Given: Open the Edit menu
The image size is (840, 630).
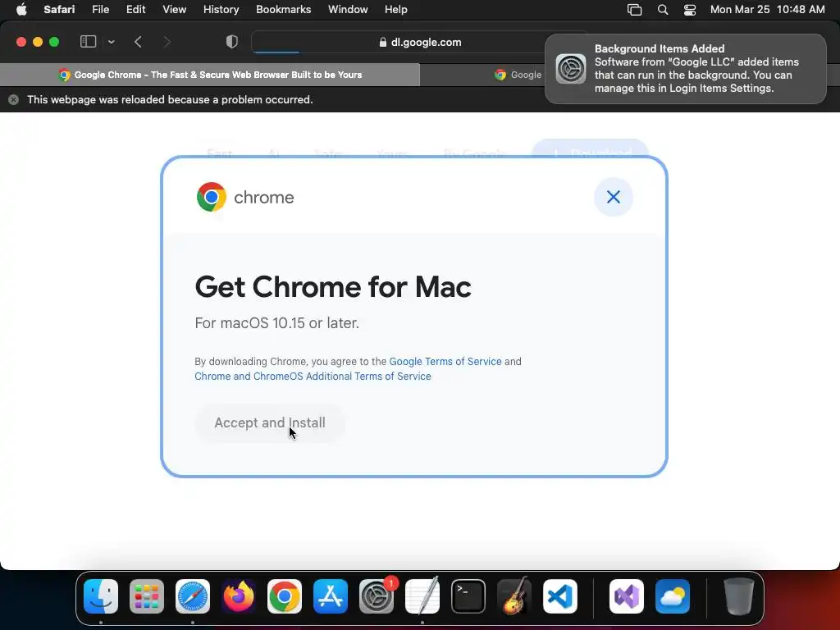Looking at the screenshot, I should (x=135, y=10).
